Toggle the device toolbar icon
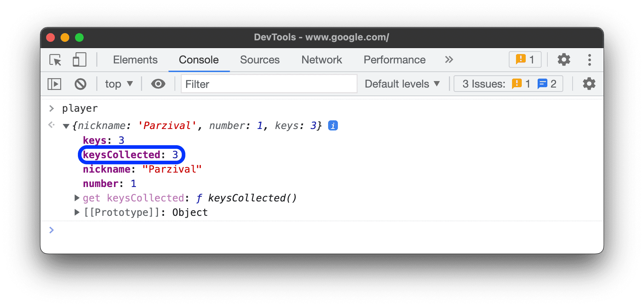Viewport: 644px width, 307px height. 79,60
